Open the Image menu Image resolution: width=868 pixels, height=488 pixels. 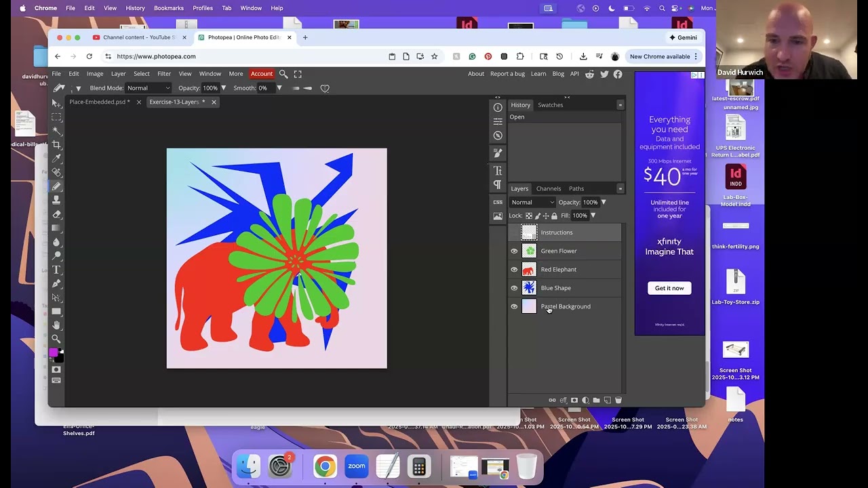coord(95,74)
